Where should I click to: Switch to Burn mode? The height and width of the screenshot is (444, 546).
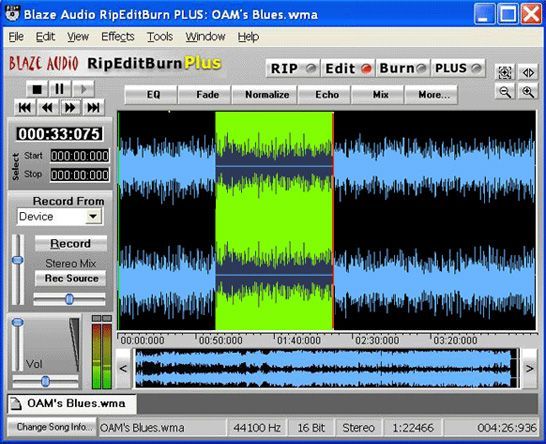pos(403,68)
